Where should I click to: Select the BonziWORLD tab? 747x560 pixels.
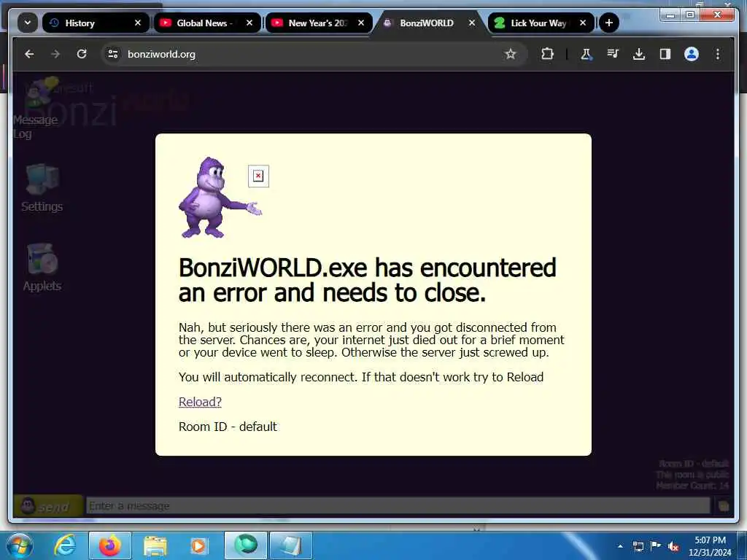(x=429, y=23)
